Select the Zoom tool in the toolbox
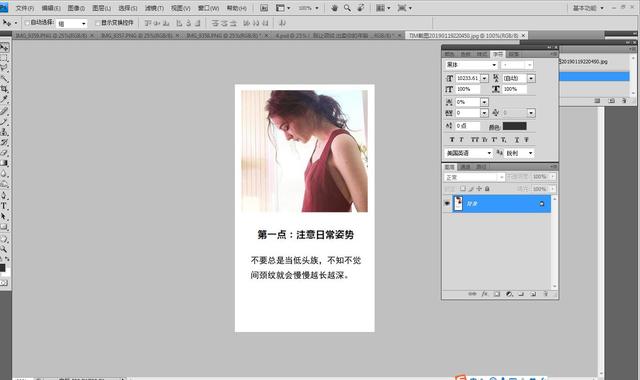The height and width of the screenshot is (380, 640). pyautogui.click(x=4, y=249)
